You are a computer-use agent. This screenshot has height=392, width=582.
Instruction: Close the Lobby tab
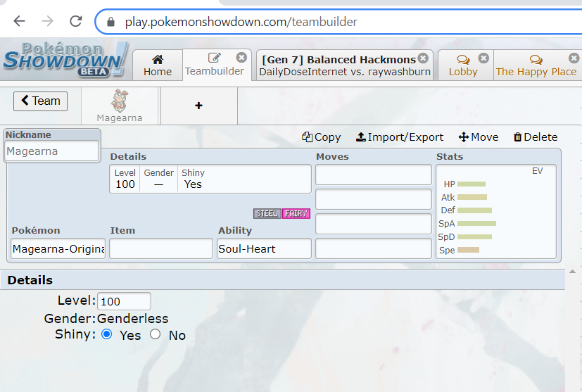pyautogui.click(x=483, y=58)
